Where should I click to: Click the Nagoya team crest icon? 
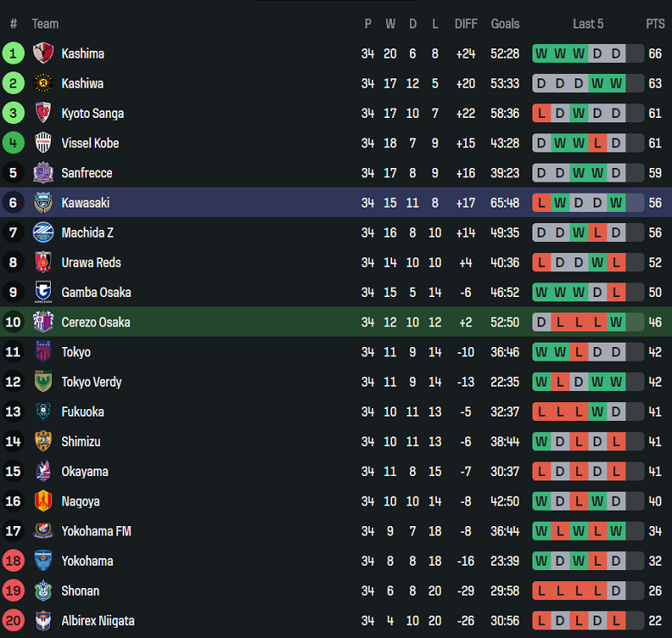(x=43, y=501)
